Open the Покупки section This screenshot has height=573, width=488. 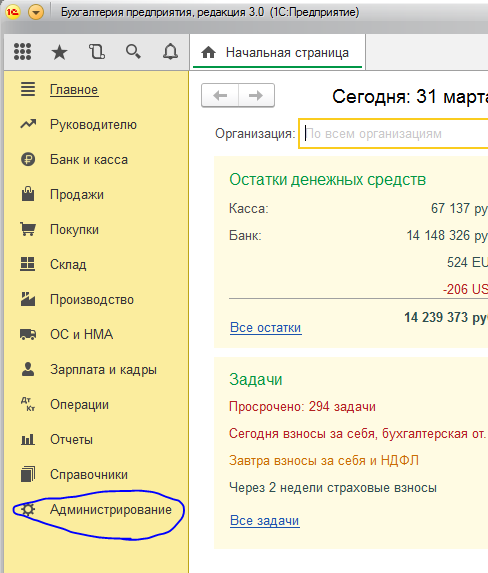(74, 229)
